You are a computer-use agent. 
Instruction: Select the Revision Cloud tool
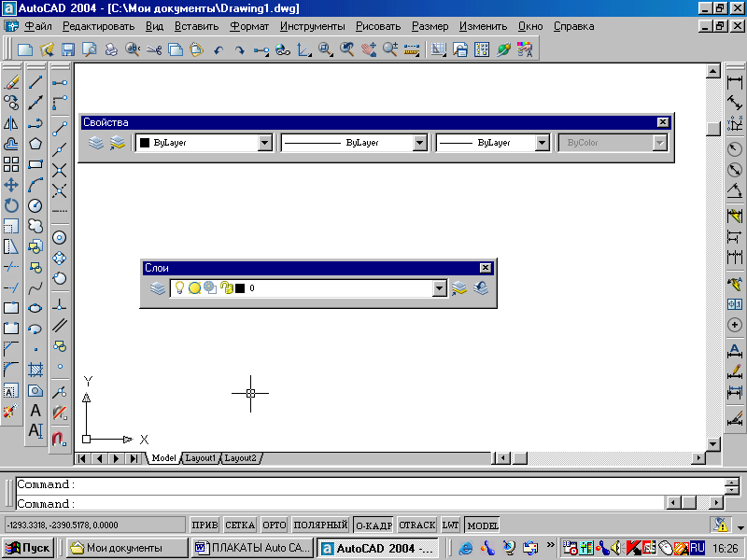(35, 226)
